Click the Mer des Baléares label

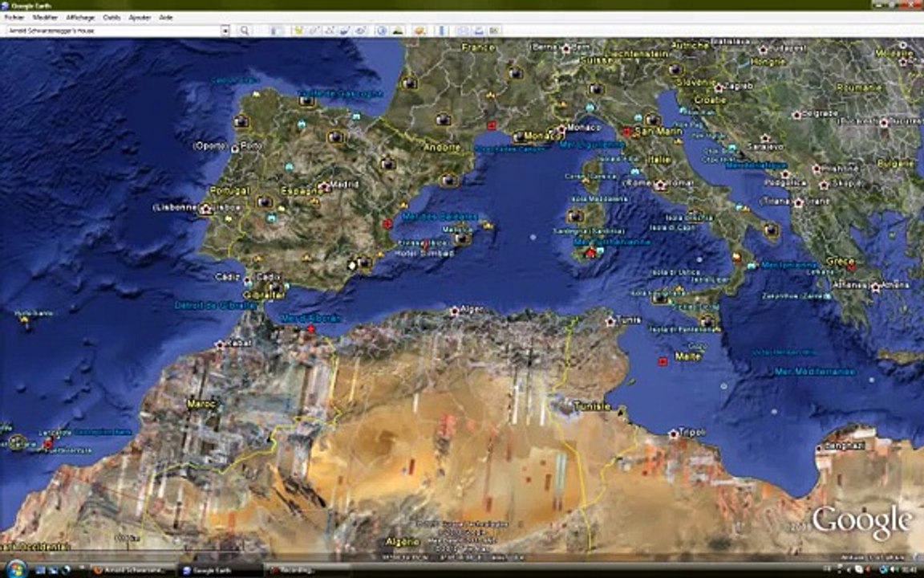(x=440, y=217)
